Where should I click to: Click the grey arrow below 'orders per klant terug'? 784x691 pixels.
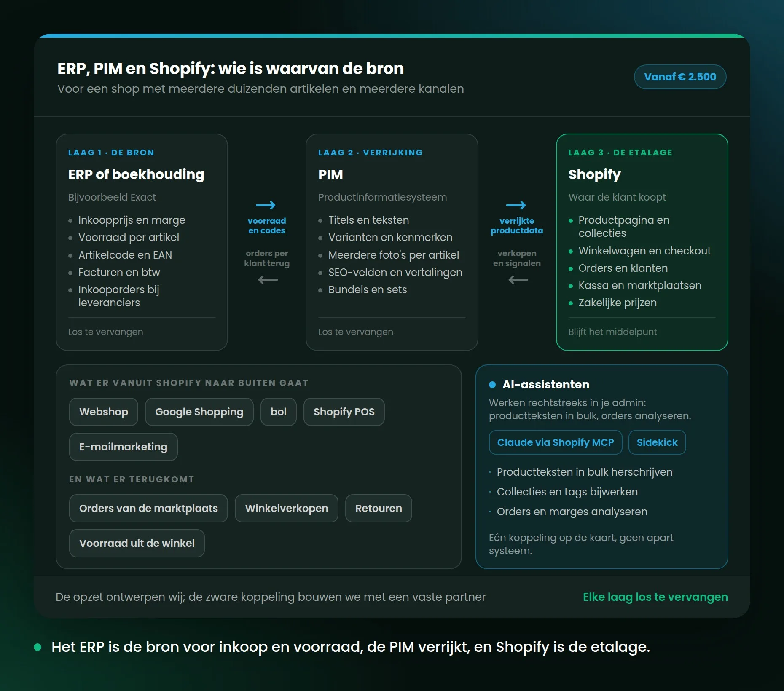pyautogui.click(x=268, y=280)
